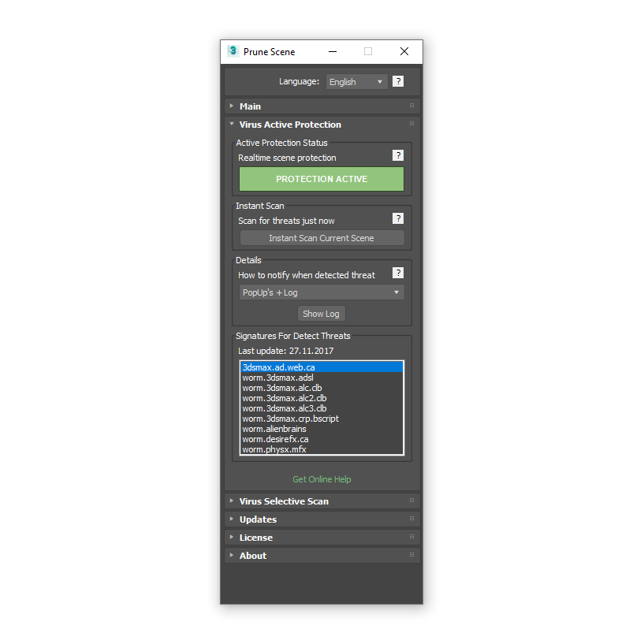Select the worm.3dsmax.crp.bscript signature
The height and width of the screenshot is (644, 644).
coord(322,419)
